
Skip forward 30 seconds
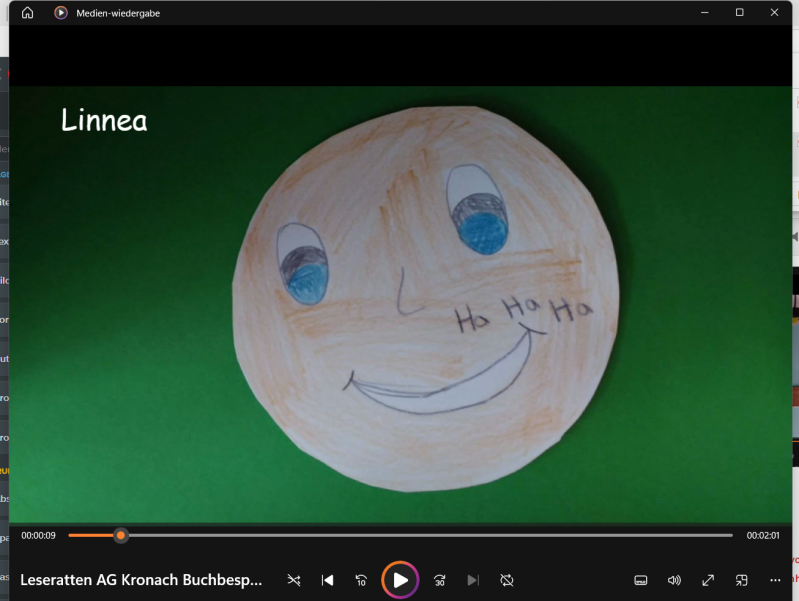[x=439, y=580]
